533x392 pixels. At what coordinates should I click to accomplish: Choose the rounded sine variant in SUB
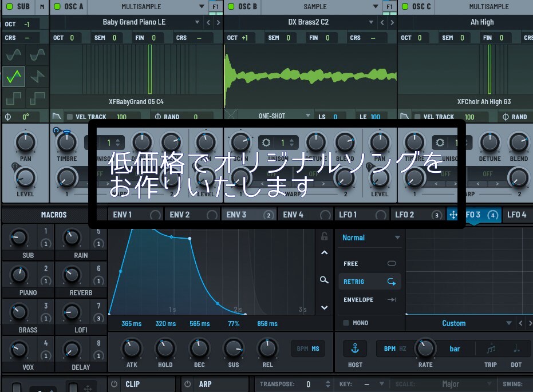click(x=37, y=54)
